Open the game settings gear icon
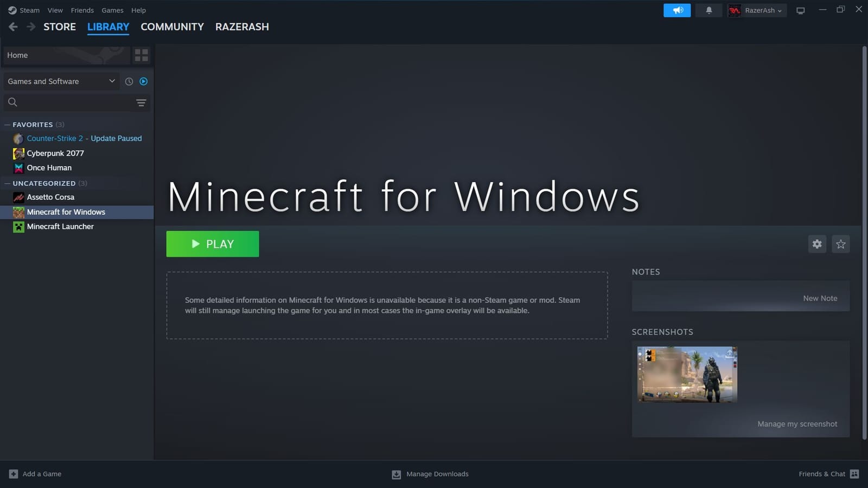This screenshot has height=488, width=868. click(x=817, y=244)
